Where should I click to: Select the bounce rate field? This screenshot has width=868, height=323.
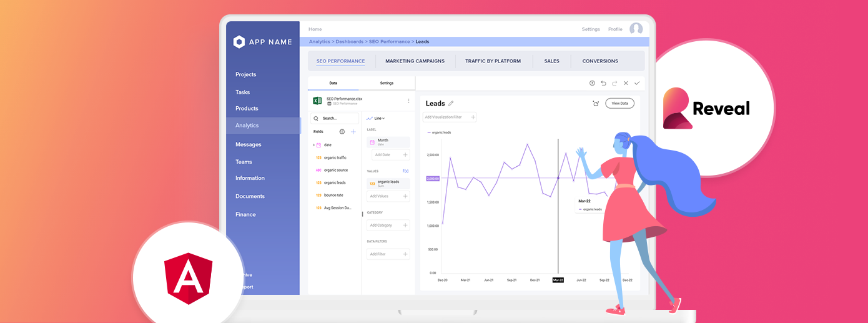click(x=333, y=195)
